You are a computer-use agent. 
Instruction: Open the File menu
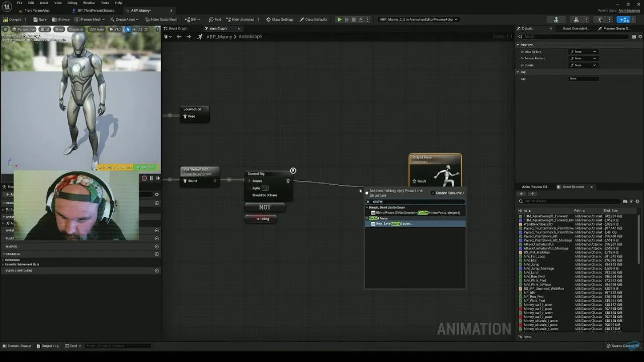(x=19, y=3)
